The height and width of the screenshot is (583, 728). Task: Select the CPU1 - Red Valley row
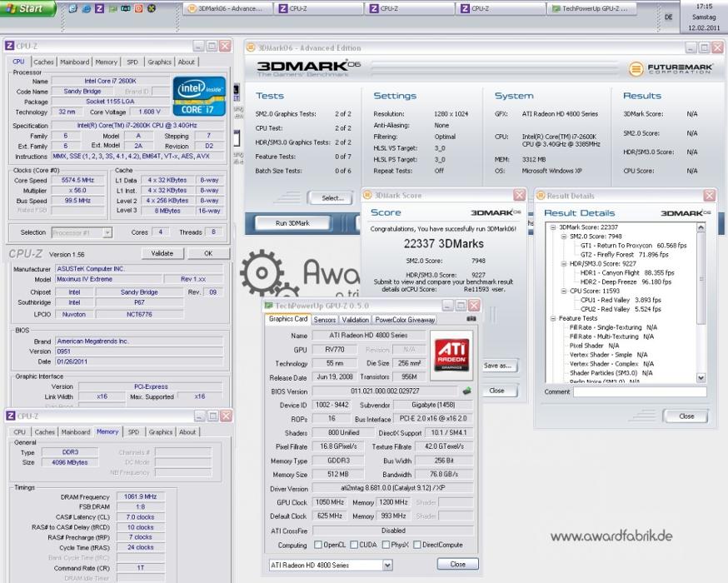coord(621,301)
